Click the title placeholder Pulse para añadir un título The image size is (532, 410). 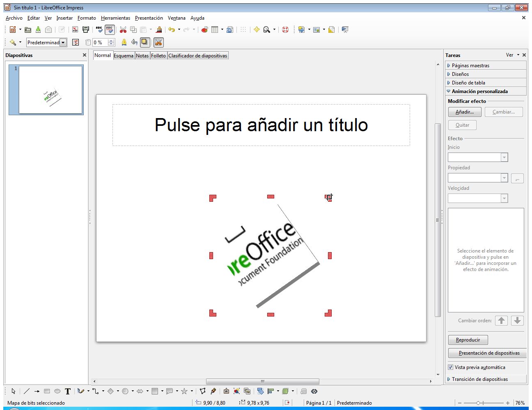pyautogui.click(x=261, y=125)
